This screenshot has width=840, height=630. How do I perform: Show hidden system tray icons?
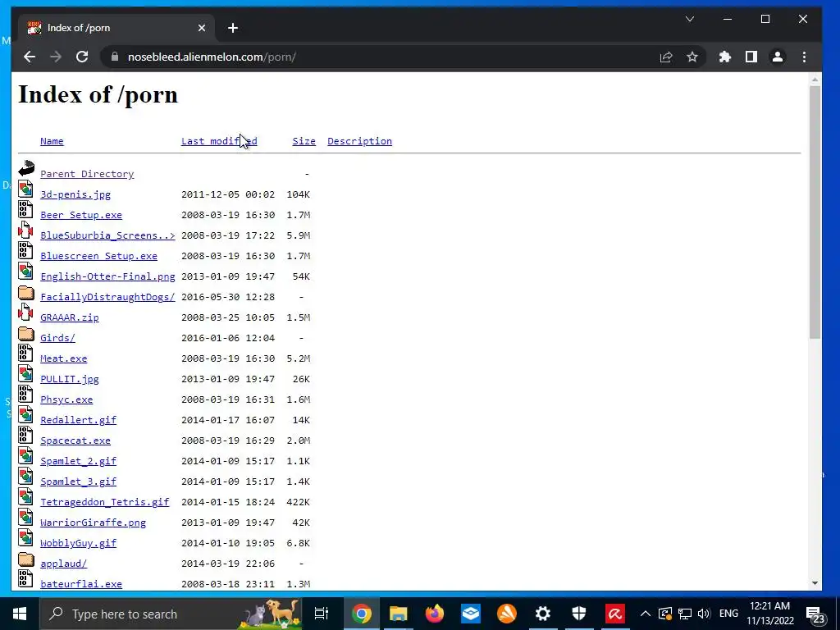click(646, 614)
